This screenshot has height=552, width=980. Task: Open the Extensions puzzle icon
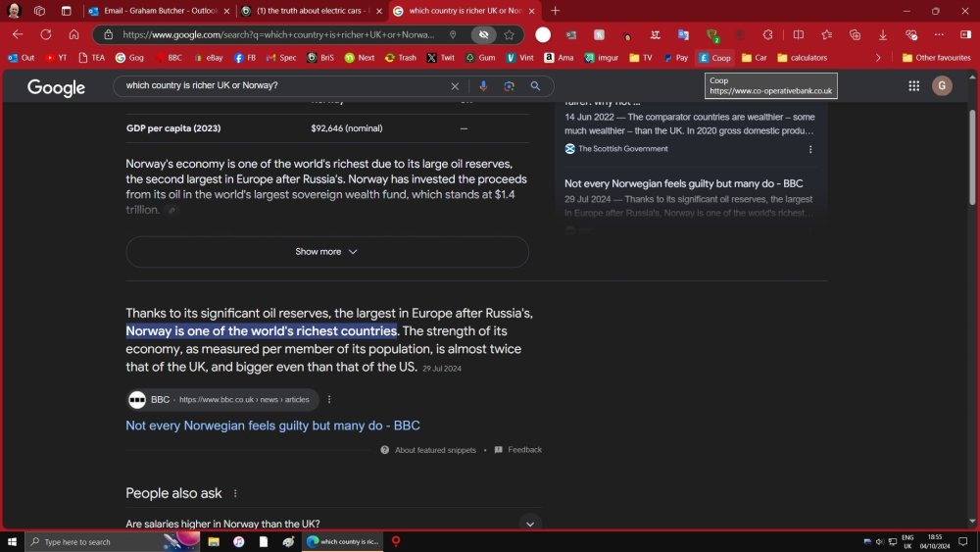pos(767,35)
